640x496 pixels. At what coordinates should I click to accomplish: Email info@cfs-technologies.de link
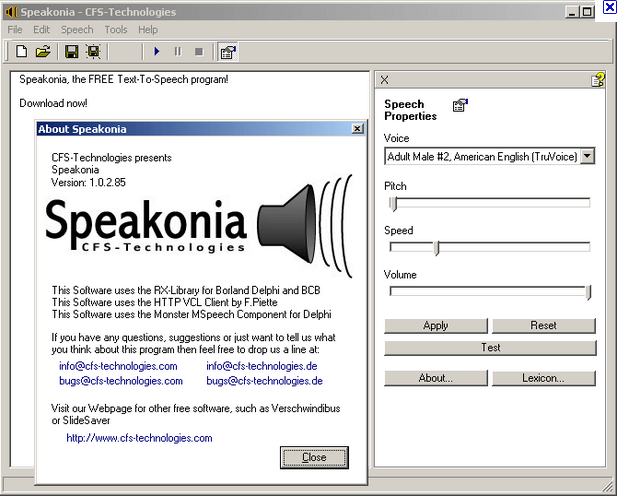click(262, 366)
